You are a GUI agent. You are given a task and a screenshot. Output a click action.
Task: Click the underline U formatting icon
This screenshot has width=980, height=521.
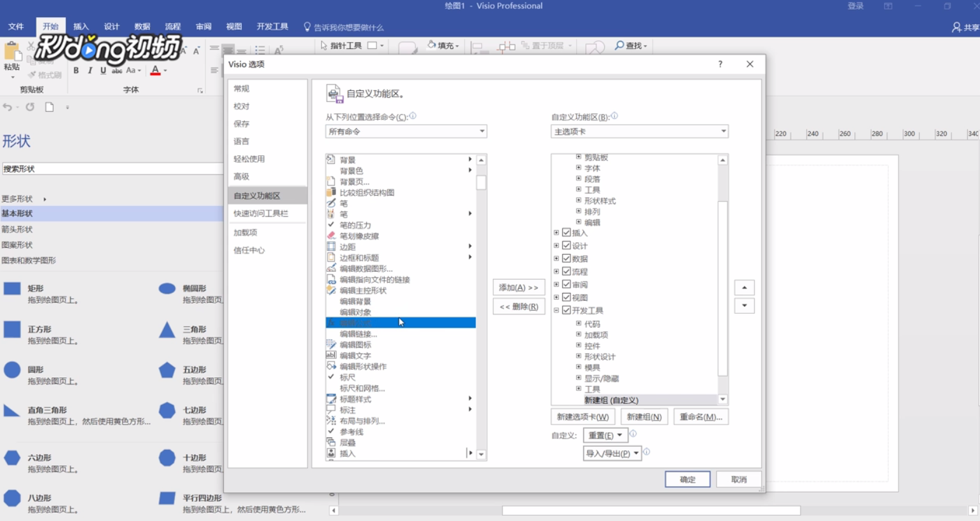pyautogui.click(x=102, y=71)
